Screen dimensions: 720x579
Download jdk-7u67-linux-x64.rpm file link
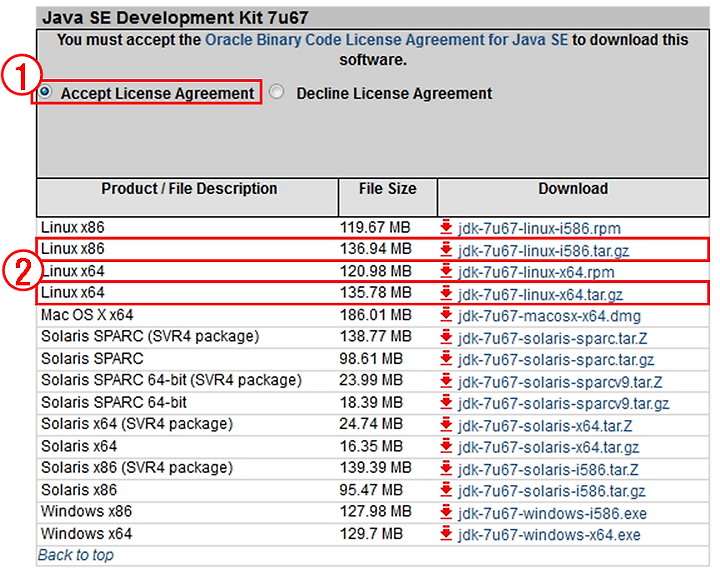[536, 272]
